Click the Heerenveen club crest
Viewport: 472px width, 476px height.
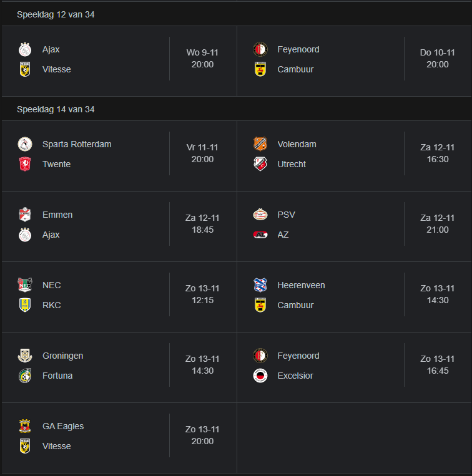[x=260, y=285]
